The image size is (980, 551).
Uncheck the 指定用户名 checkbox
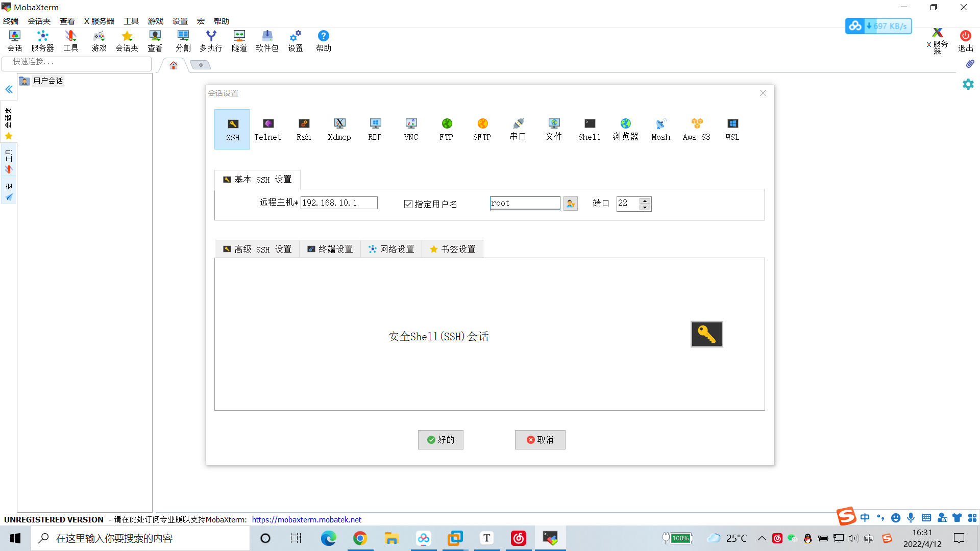point(408,204)
